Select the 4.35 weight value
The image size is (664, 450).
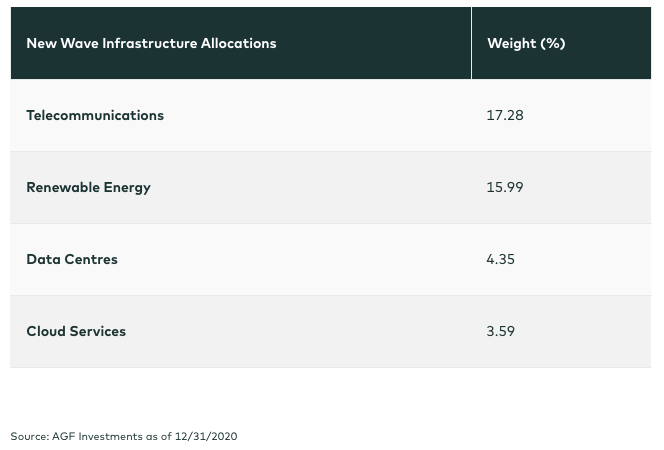501,259
